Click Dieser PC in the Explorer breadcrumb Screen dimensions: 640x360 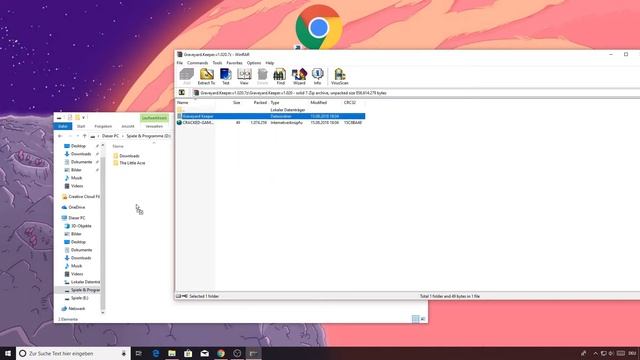pos(110,136)
